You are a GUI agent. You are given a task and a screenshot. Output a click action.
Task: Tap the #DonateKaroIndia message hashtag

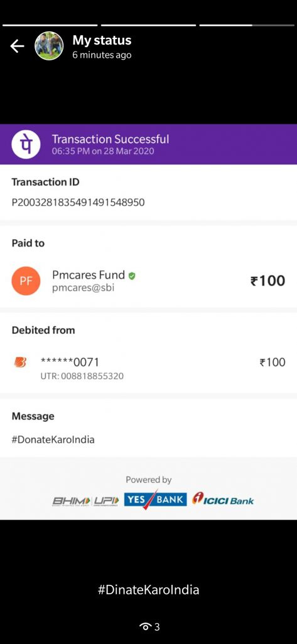(53, 440)
